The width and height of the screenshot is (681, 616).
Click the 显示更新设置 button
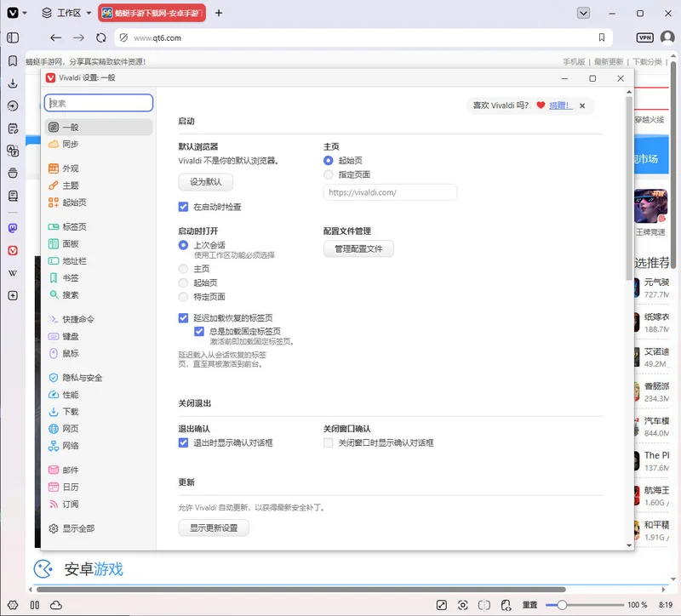click(x=214, y=528)
